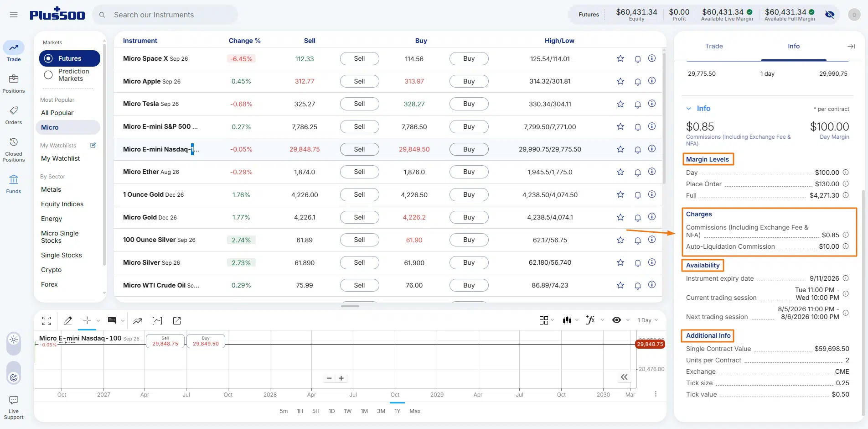Choose the Crypto sector
Screen dimensions: 868x429
pyautogui.click(x=51, y=270)
